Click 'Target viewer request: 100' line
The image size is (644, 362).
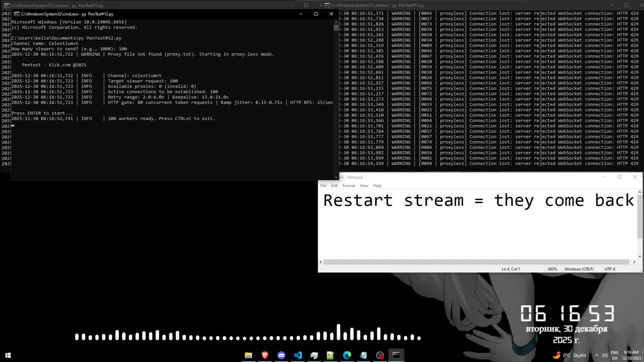pos(95,81)
